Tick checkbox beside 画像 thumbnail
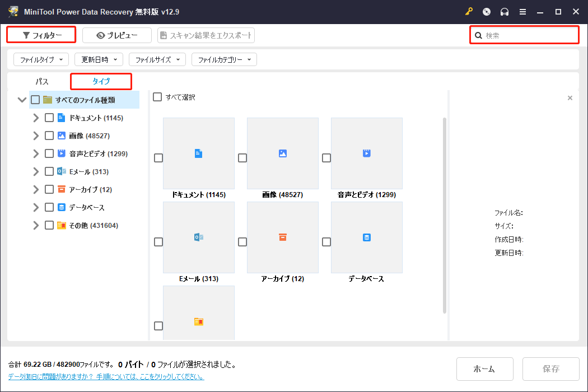Image resolution: width=588 pixels, height=392 pixels. 242,158
